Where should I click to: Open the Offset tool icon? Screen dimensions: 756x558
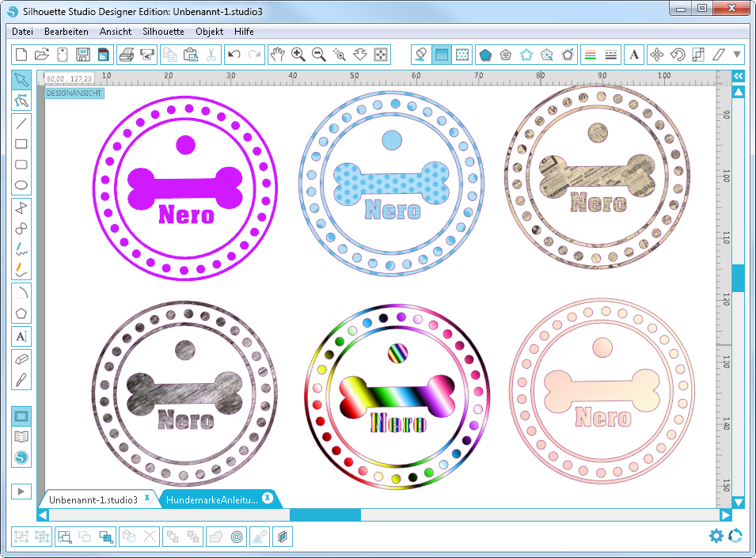236,537
